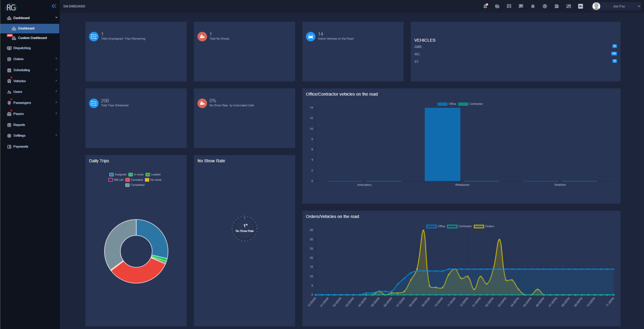Viewport: 644px width, 329px height.
Task: Select the highlighted Dashboard submenu item
Action: pyautogui.click(x=30, y=28)
